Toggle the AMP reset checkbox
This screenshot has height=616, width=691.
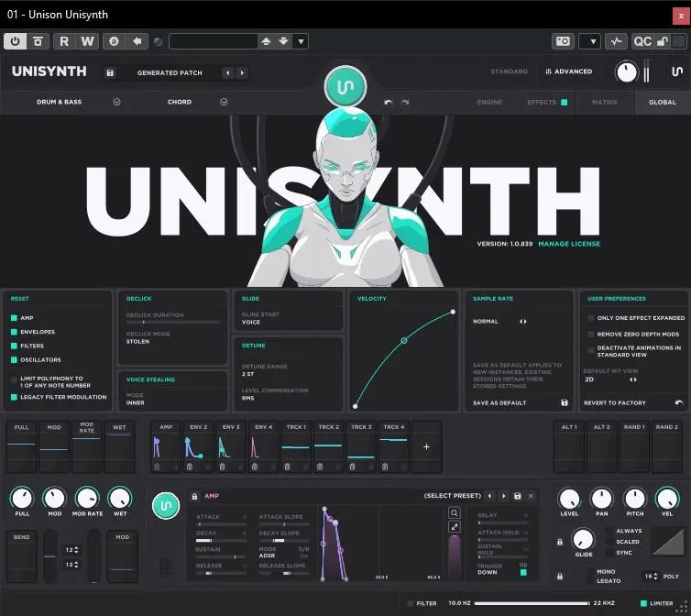point(14,318)
